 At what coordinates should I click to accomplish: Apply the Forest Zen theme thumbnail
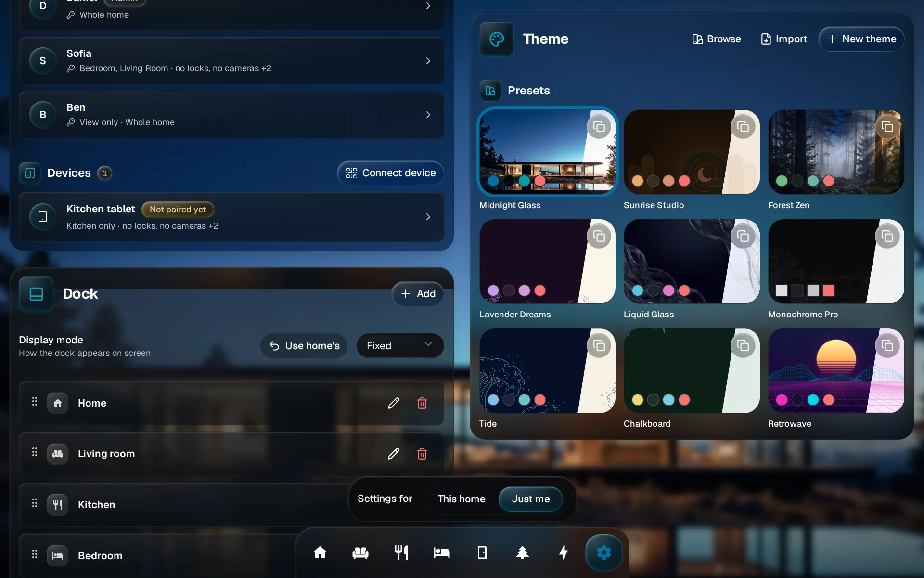[x=836, y=152]
